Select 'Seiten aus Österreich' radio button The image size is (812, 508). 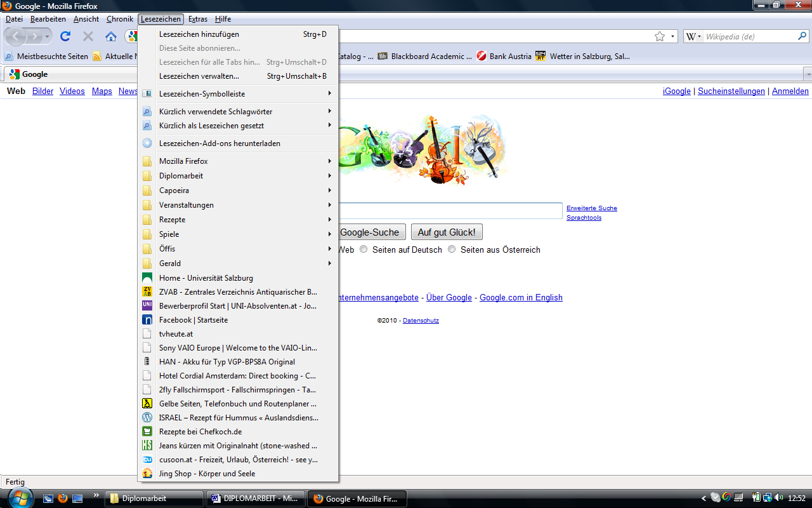point(452,250)
